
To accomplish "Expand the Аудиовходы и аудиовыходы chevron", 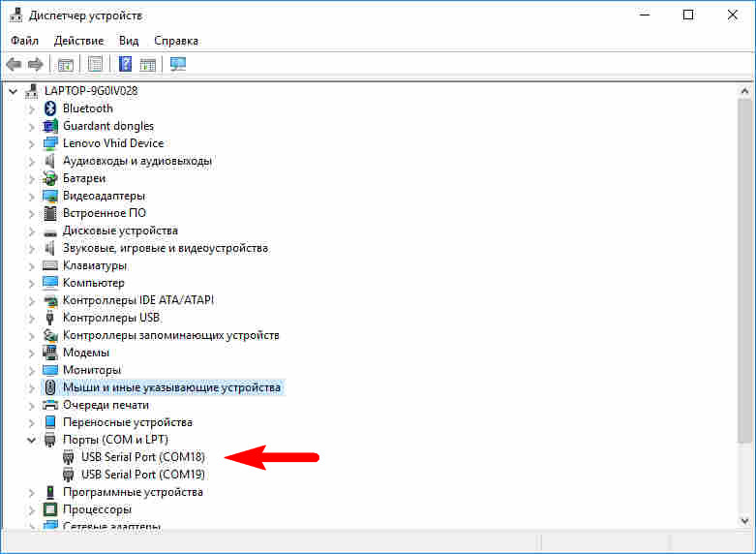I will tap(31, 161).
